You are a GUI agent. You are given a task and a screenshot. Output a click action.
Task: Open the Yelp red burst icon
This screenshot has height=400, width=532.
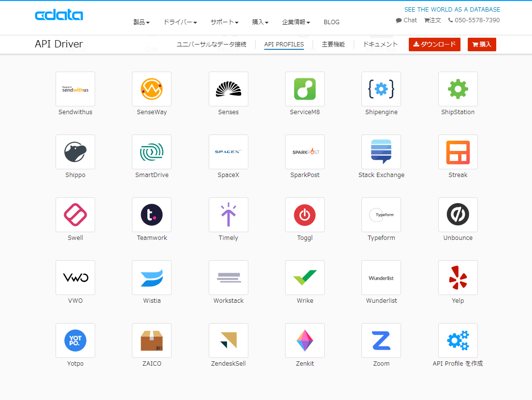(x=458, y=278)
